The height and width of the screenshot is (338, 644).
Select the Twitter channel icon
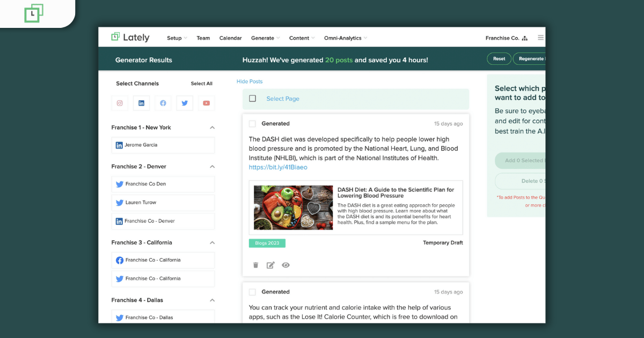185,103
